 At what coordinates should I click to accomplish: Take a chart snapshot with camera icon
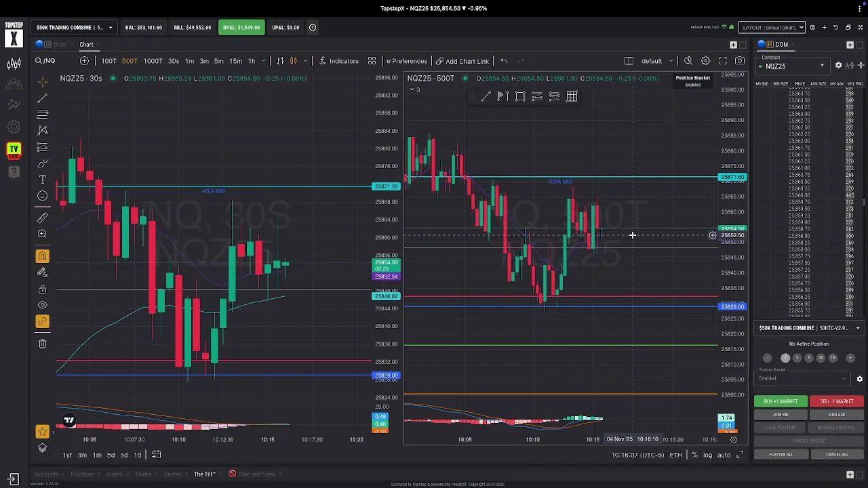740,61
